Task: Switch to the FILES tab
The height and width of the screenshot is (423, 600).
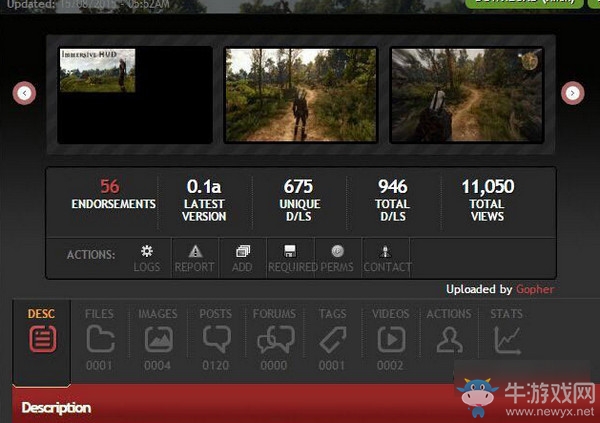Action: [x=100, y=339]
